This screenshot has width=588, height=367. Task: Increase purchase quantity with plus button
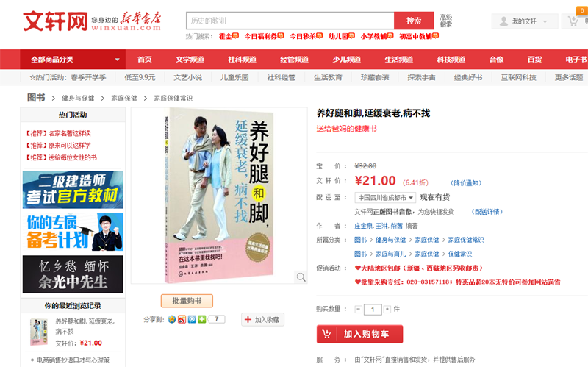tap(387, 309)
